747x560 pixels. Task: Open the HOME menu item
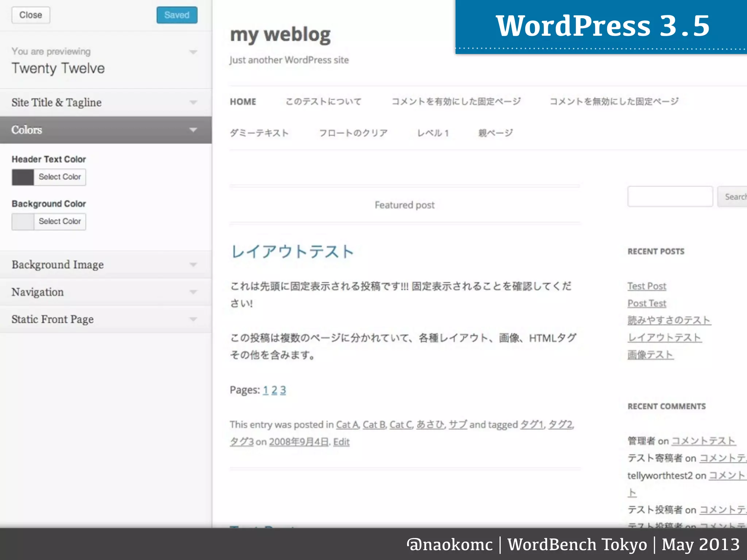coord(243,102)
